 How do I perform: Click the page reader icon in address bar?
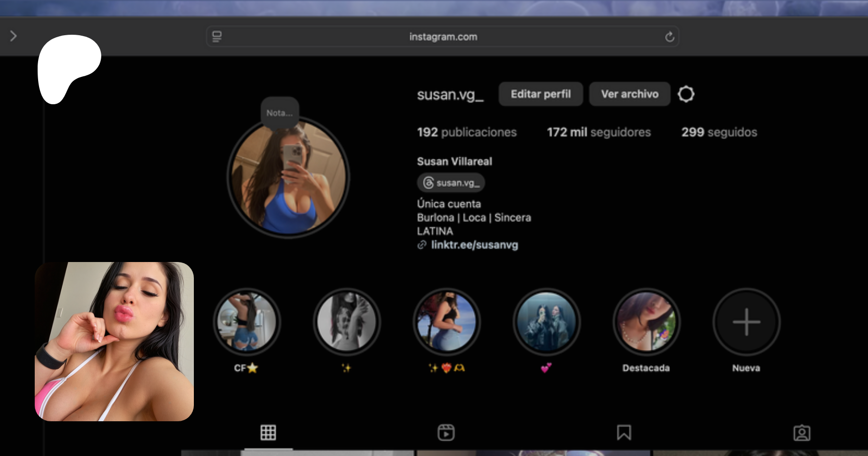[217, 37]
